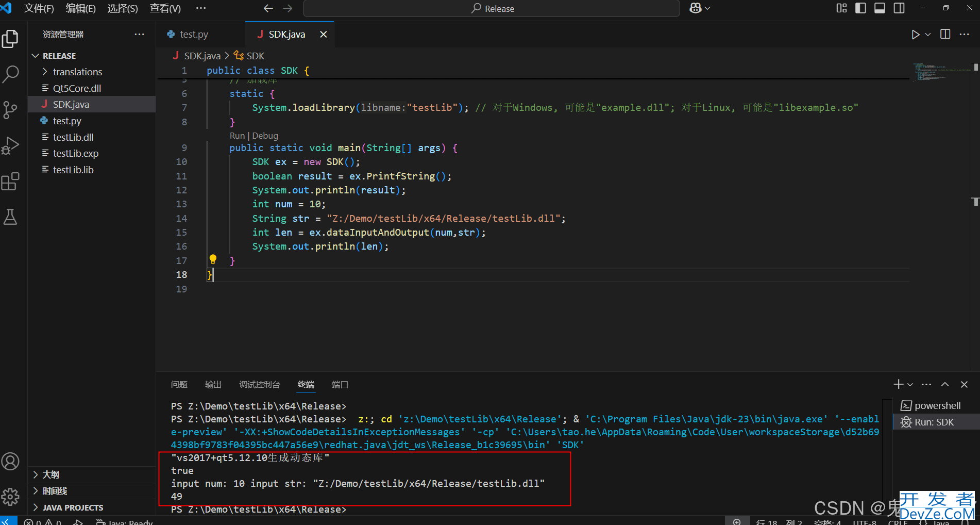The image size is (980, 525).
Task: Open the remote window status button
Action: click(9, 521)
